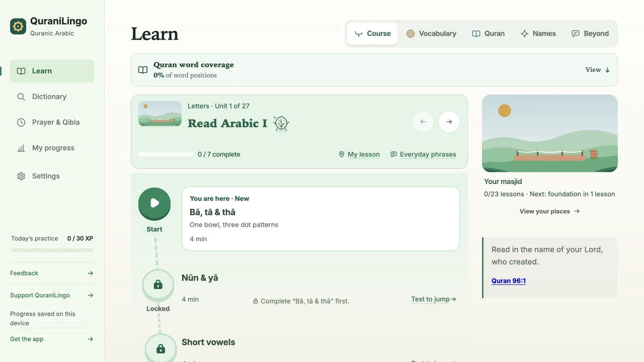
Task: Open the Quran 96:1 reference link
Action: [x=509, y=281]
